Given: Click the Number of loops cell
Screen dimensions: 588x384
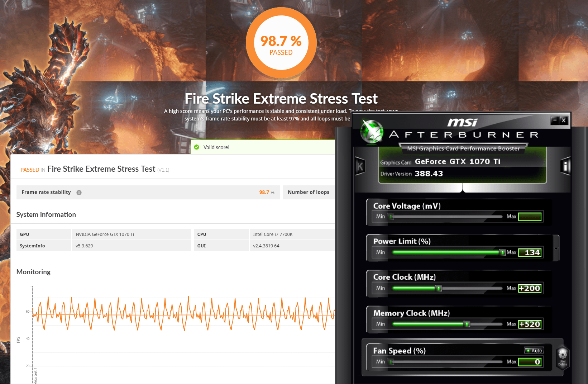Looking at the screenshot, I should [309, 192].
